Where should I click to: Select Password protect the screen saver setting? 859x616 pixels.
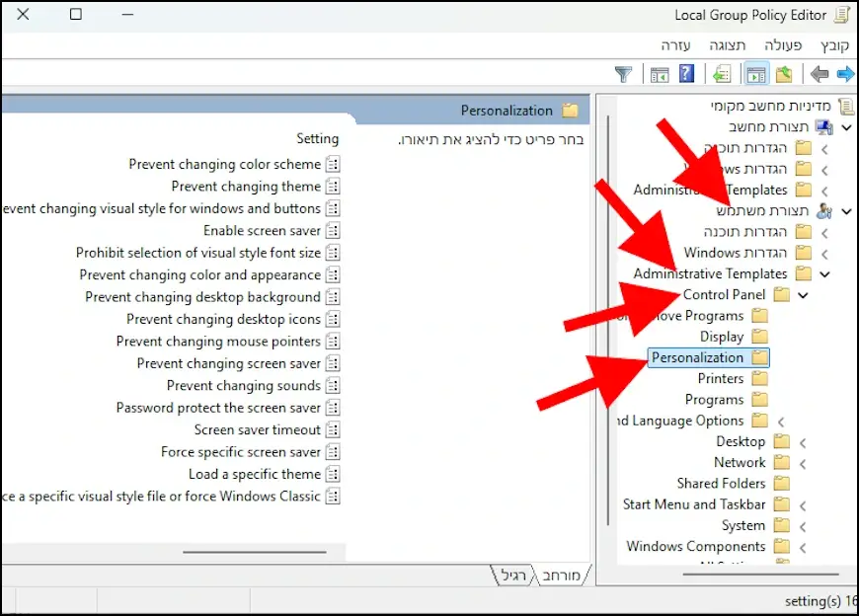(x=218, y=408)
